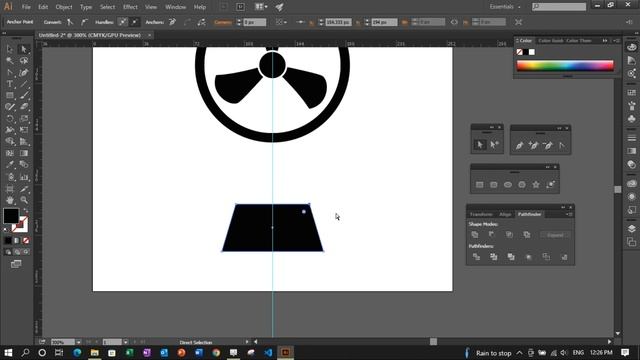Switch to Draw Behind mode
The width and height of the screenshot is (640, 360).
(17, 252)
